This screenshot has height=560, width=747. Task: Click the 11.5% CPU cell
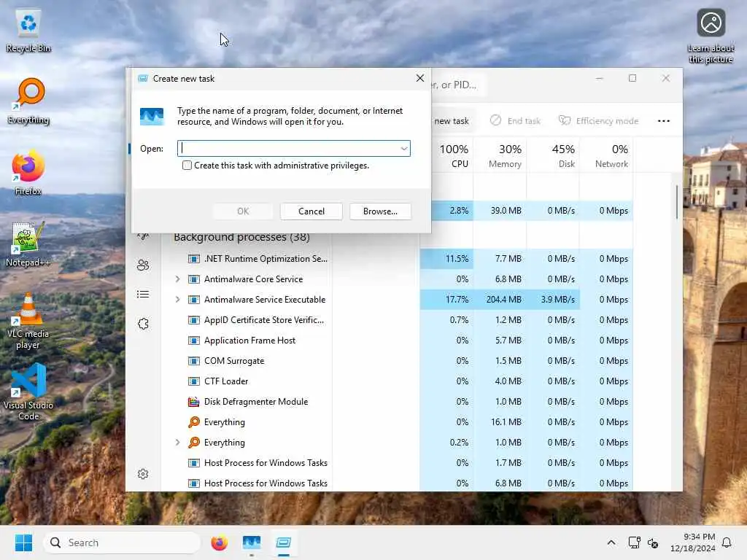point(447,259)
